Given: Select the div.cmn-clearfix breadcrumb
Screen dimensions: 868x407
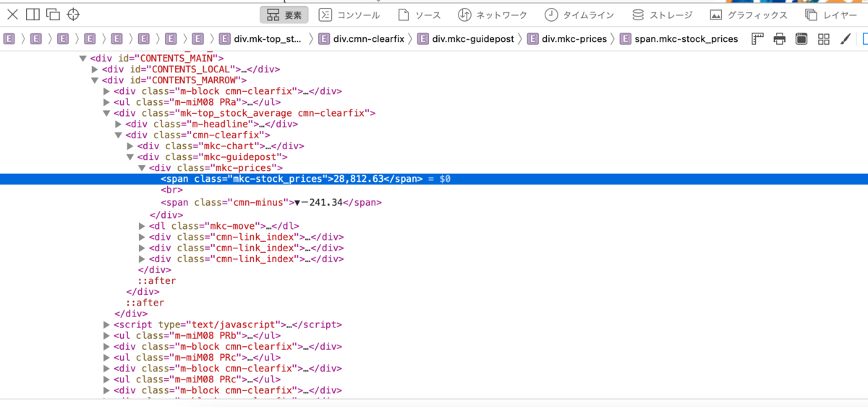Looking at the screenshot, I should pos(362,39).
